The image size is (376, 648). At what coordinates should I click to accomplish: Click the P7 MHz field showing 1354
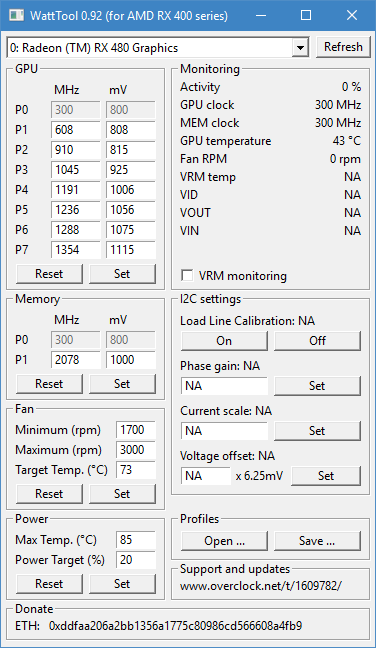click(x=76, y=250)
